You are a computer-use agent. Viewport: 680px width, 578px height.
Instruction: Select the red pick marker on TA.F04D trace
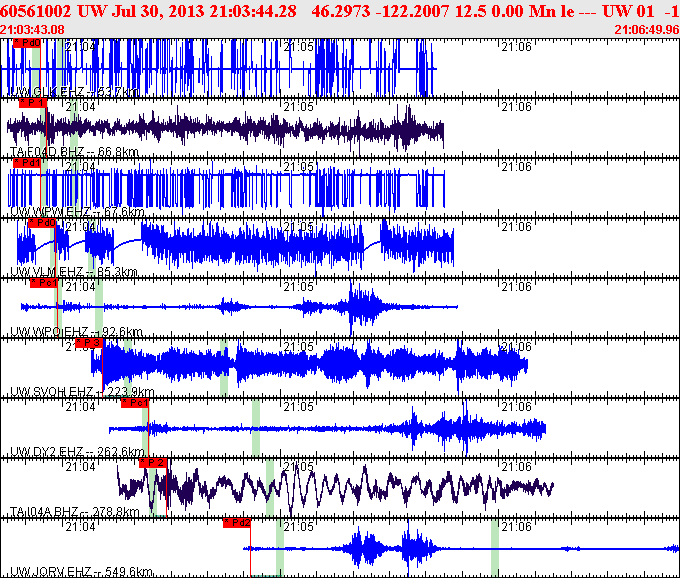click(35, 103)
